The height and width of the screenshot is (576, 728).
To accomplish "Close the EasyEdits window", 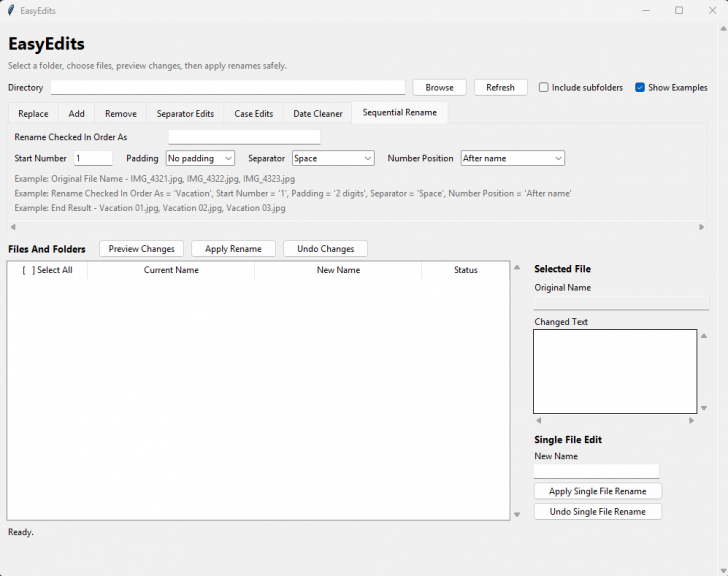I will click(712, 10).
